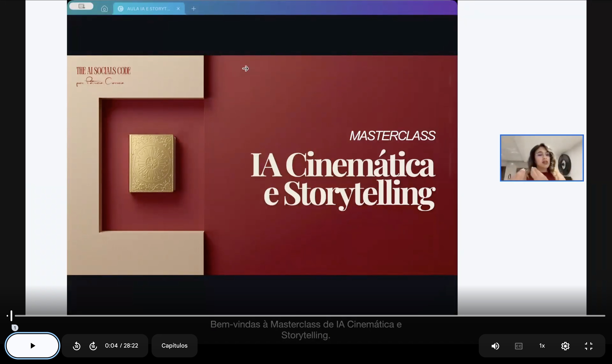
Task: Click the "Bem-vindas à Masterclass" subtitle caption
Action: coord(306,329)
